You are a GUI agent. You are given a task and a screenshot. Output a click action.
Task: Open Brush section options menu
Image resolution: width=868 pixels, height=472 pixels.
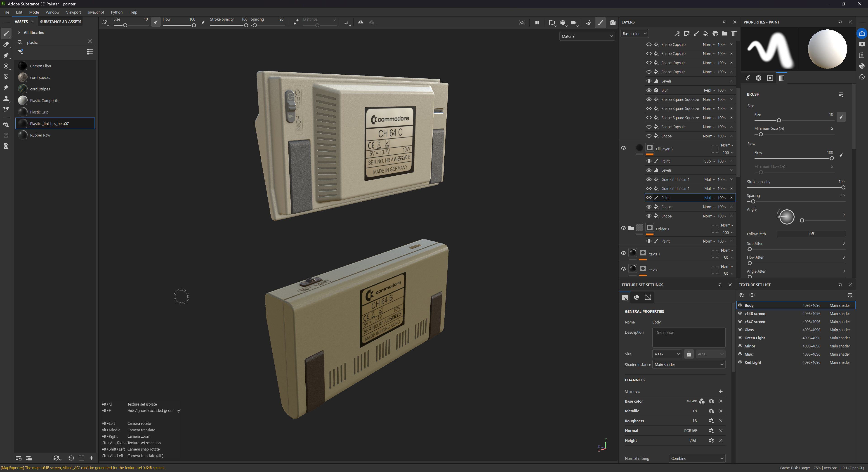point(841,95)
